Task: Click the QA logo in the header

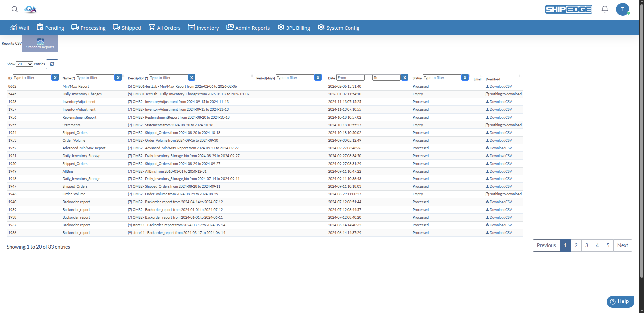Action: click(x=31, y=10)
